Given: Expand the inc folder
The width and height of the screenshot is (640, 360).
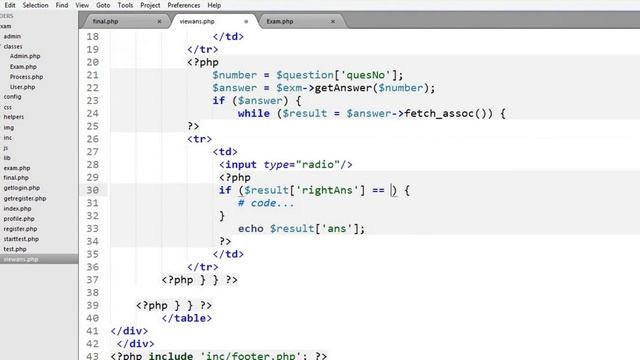Looking at the screenshot, I should [x=8, y=138].
